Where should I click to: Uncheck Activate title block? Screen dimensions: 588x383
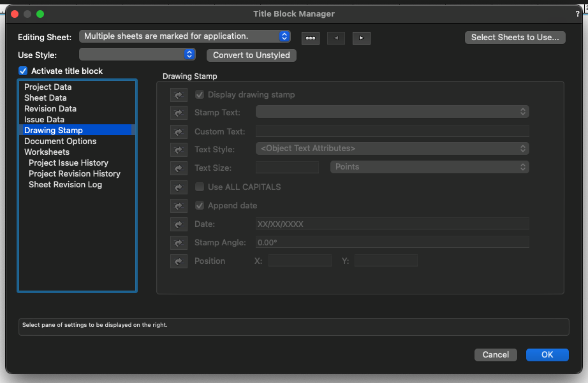pos(23,71)
